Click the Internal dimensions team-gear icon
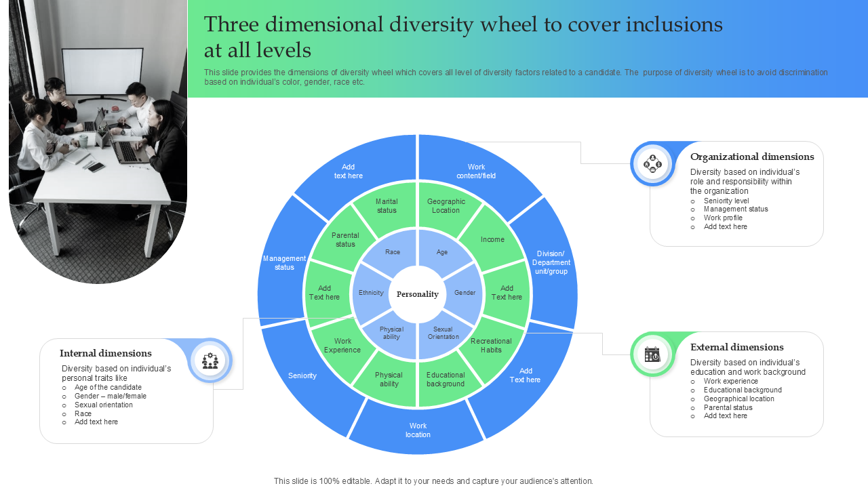Viewport: 868px width, 488px height. [x=210, y=361]
